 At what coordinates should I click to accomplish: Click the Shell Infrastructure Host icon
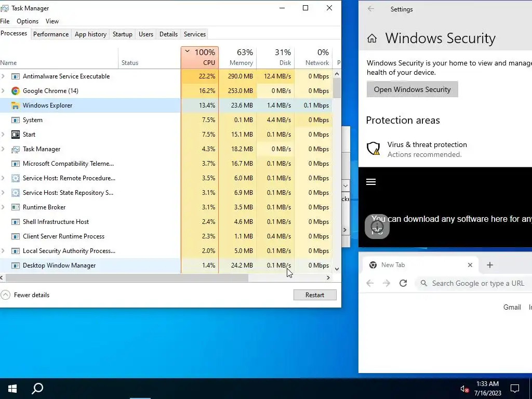[15, 222]
